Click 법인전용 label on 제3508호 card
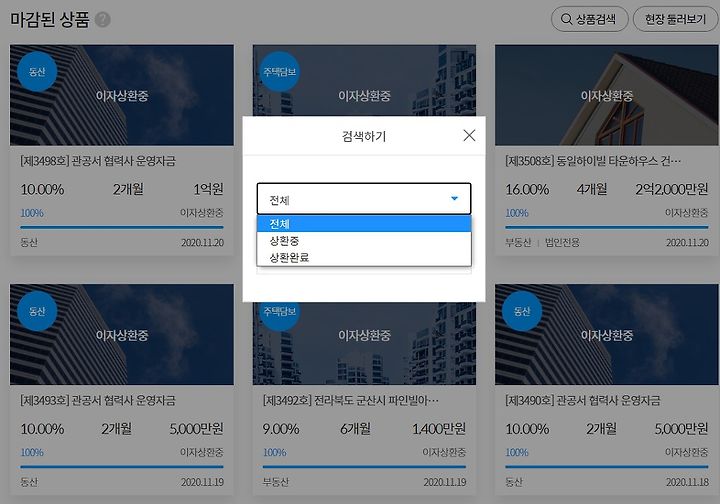 coord(562,242)
